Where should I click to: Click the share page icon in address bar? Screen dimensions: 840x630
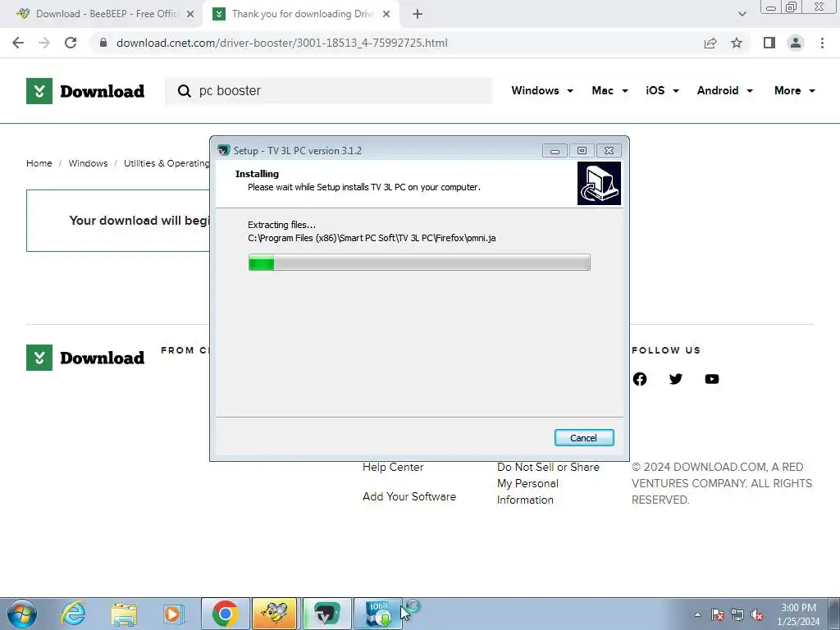coord(710,43)
